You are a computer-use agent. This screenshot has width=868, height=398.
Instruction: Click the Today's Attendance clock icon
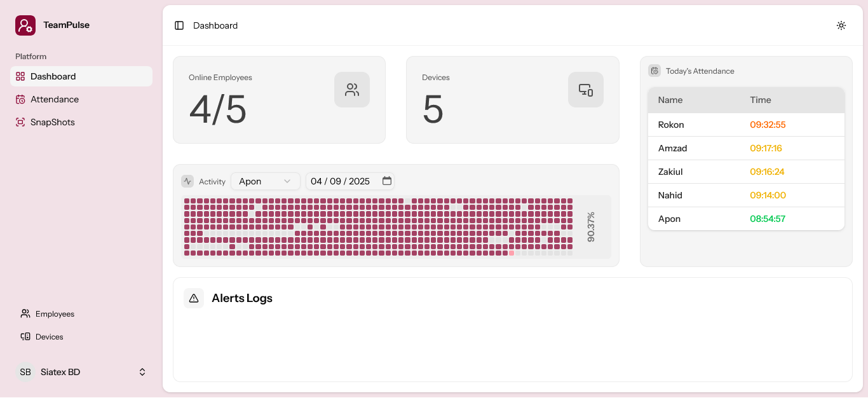[x=654, y=71]
